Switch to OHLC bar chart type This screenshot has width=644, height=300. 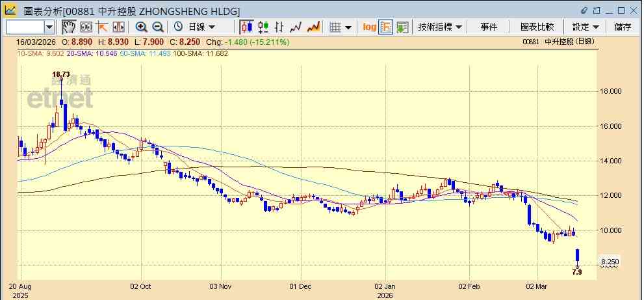click(x=279, y=27)
